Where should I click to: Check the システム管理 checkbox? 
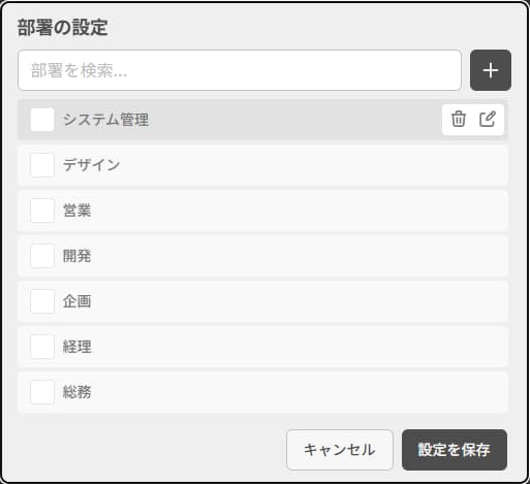[42, 119]
